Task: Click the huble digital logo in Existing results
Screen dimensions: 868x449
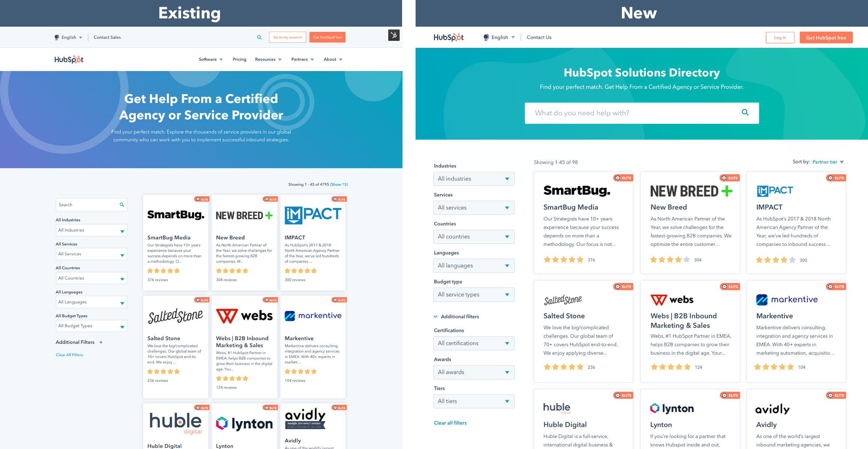Action: (x=175, y=423)
